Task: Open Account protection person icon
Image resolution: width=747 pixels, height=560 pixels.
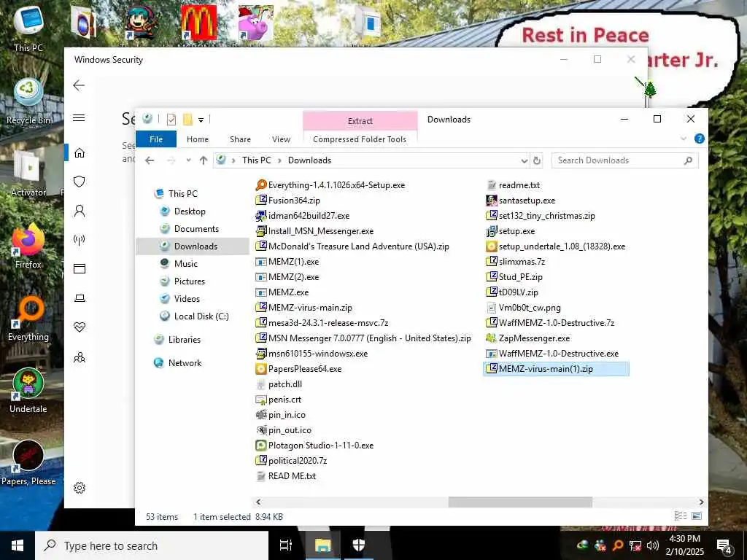Action: [x=80, y=211]
